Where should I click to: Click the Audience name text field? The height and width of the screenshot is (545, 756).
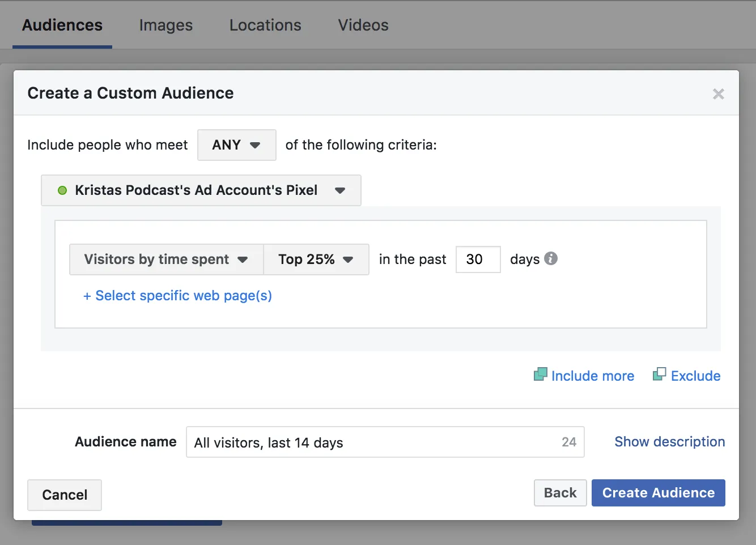coord(385,442)
